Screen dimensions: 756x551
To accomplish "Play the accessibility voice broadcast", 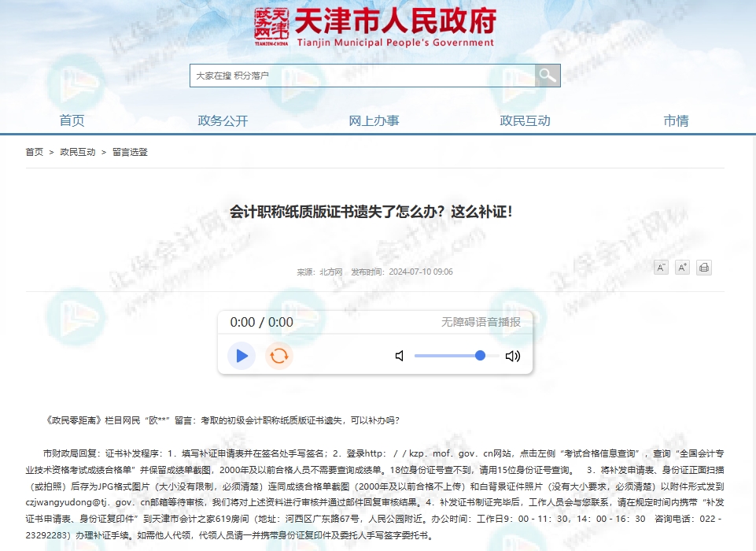I will click(x=242, y=356).
